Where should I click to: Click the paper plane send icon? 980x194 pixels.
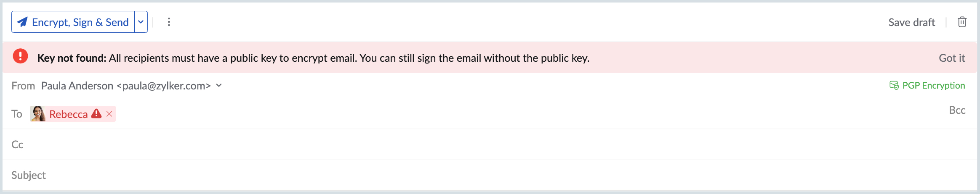click(22, 22)
